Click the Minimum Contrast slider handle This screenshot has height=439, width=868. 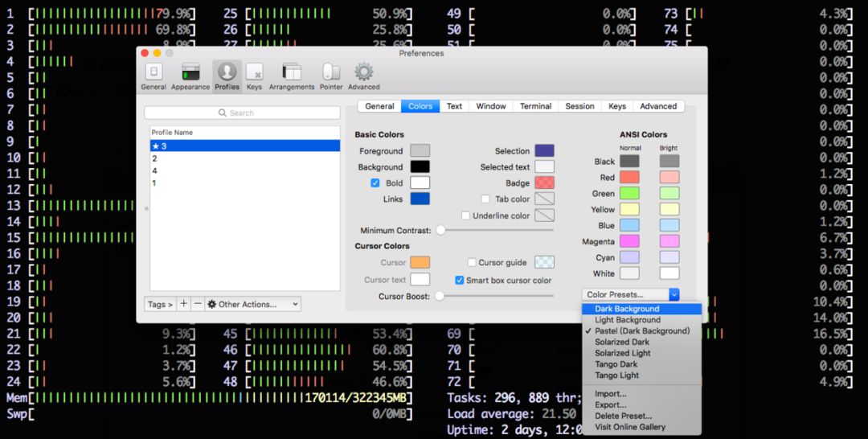(x=440, y=230)
